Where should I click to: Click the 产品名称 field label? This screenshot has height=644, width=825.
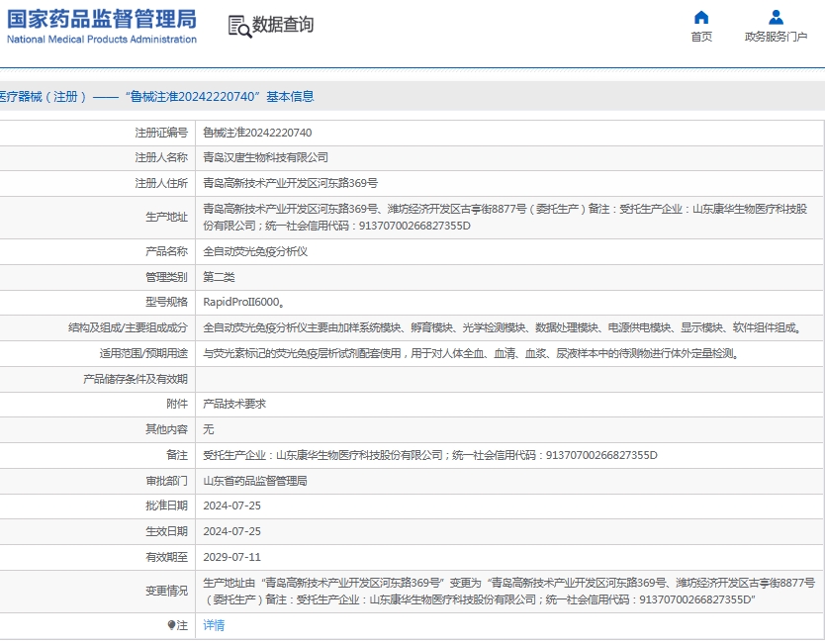click(166, 251)
